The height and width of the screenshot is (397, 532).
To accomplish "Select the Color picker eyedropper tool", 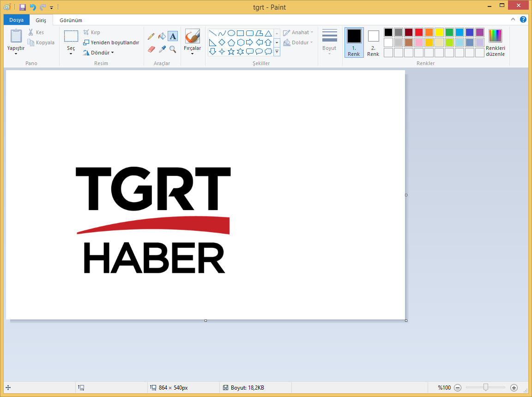I will [162, 49].
